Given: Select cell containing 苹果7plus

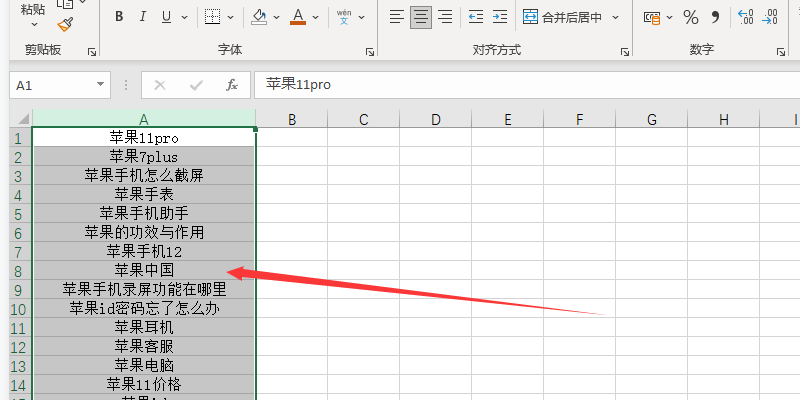Looking at the screenshot, I should click(x=144, y=156).
